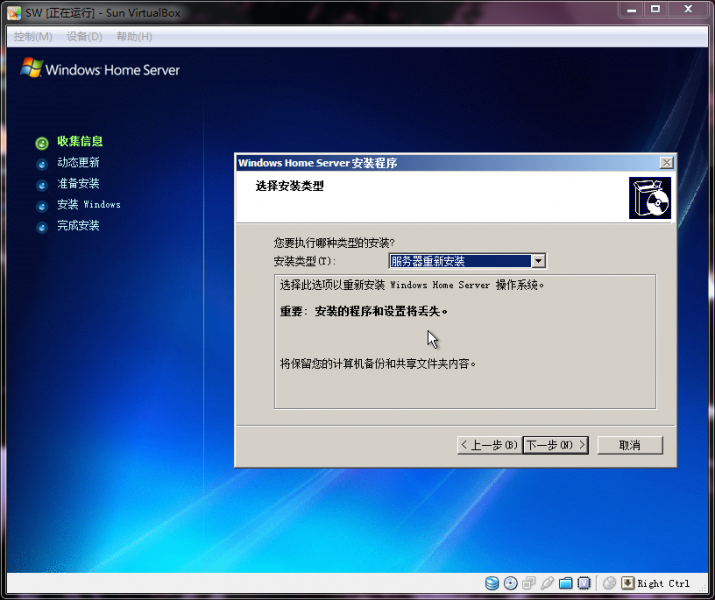This screenshot has width=715, height=600.
Task: Click the mouse capture indicator icon
Action: tap(609, 583)
